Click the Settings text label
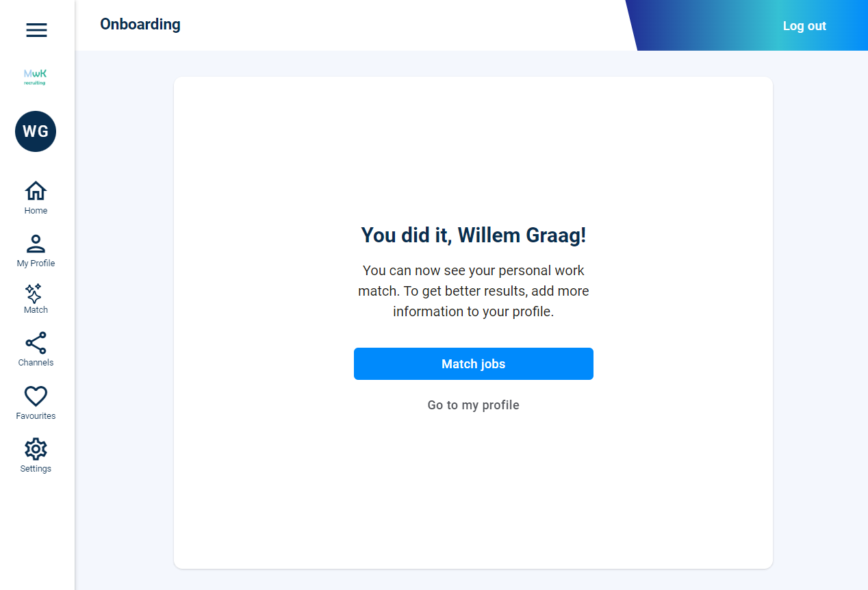 point(36,469)
